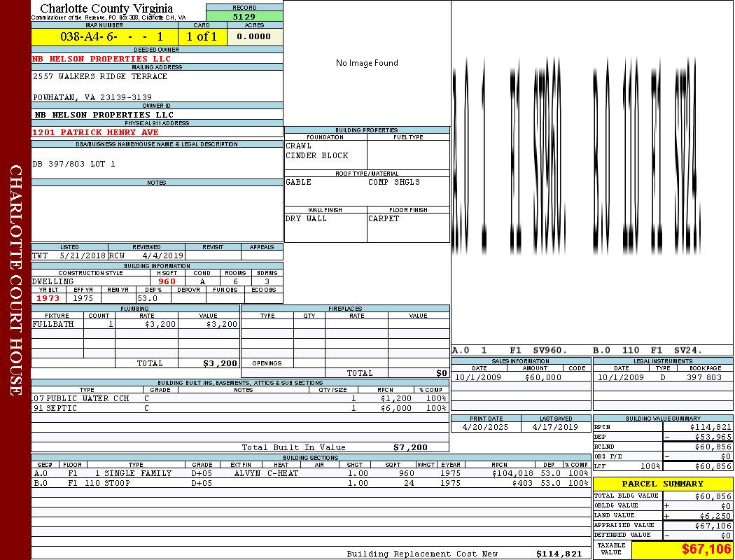Click 07 PUBLIC WATER CCH row
The width and height of the screenshot is (735, 560).
click(x=240, y=399)
